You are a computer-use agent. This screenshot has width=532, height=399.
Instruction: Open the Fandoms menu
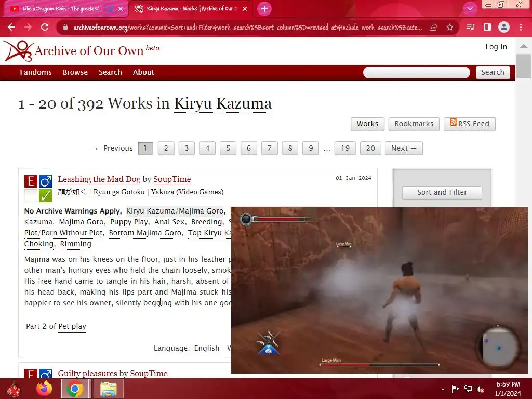(x=36, y=72)
